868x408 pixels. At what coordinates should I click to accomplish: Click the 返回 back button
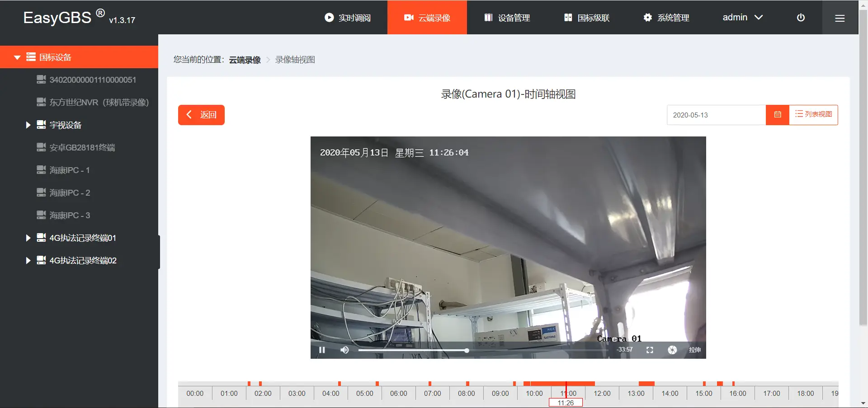point(201,115)
